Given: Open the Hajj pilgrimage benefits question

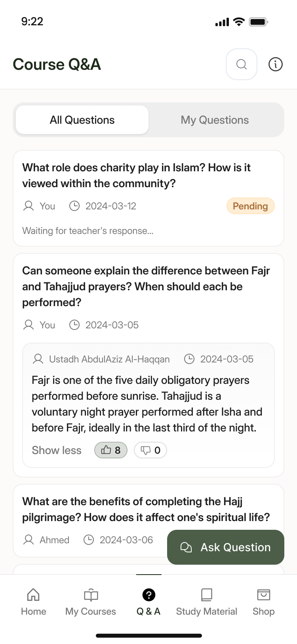Looking at the screenshot, I should [x=146, y=509].
